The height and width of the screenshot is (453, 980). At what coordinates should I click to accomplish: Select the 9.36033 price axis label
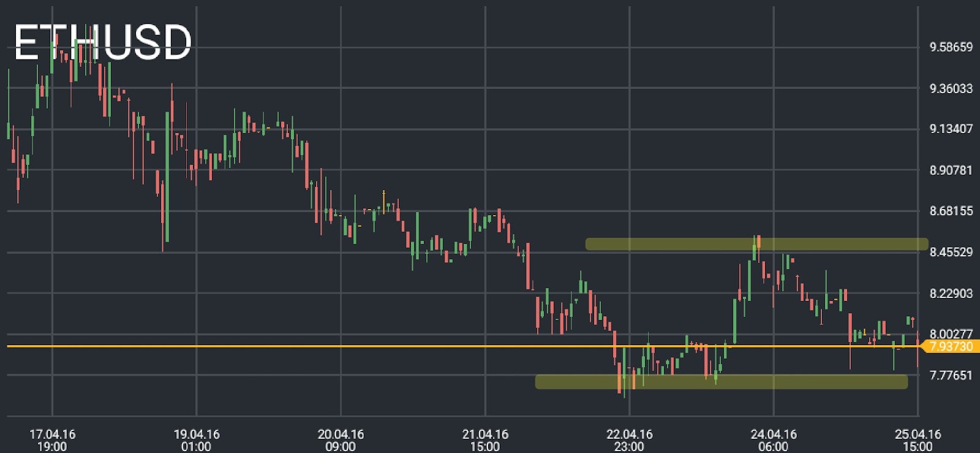coord(951,88)
